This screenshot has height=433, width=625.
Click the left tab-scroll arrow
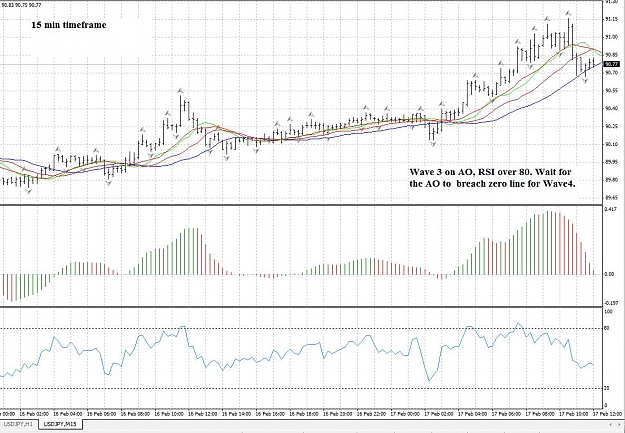click(612, 424)
